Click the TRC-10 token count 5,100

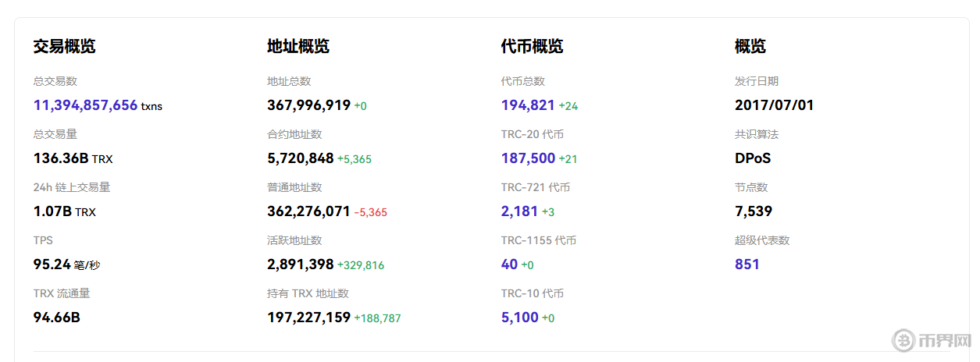(519, 318)
